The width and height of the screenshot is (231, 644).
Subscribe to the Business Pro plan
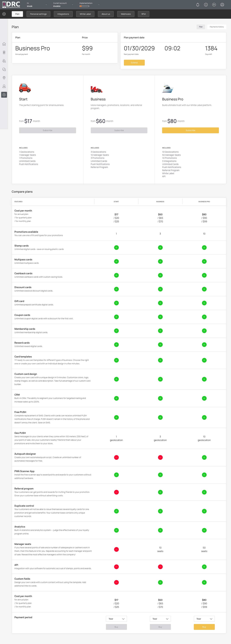(190, 130)
